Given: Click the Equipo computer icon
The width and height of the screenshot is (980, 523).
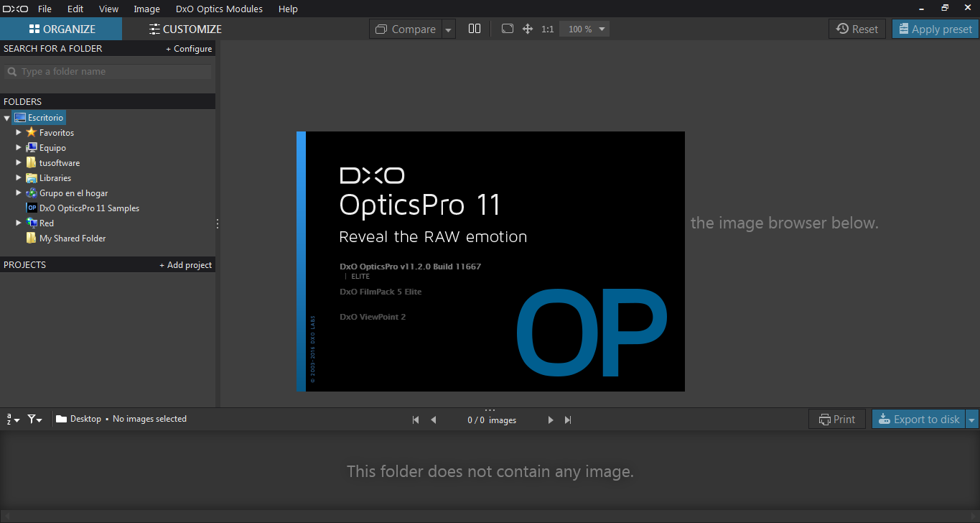Looking at the screenshot, I should 31,147.
